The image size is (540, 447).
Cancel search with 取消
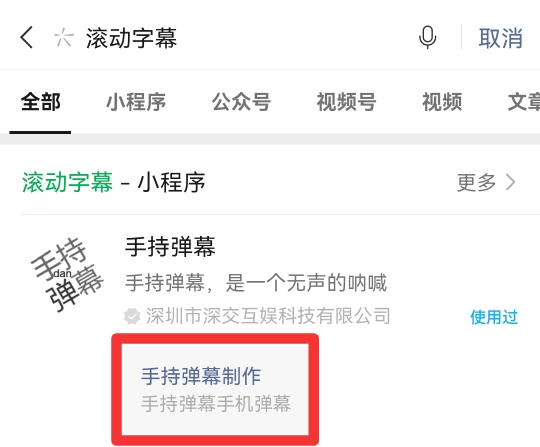click(501, 38)
